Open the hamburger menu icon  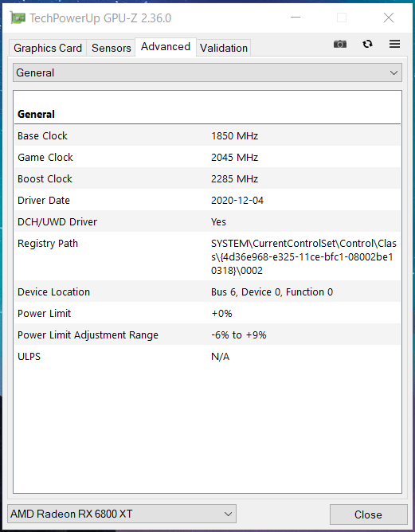394,44
